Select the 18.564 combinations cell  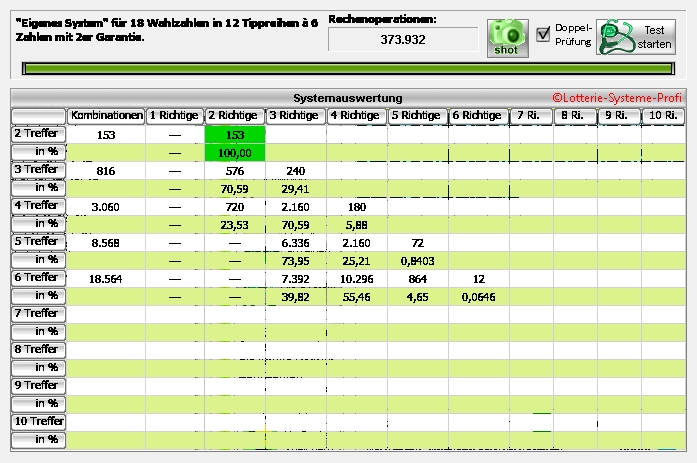click(x=105, y=279)
